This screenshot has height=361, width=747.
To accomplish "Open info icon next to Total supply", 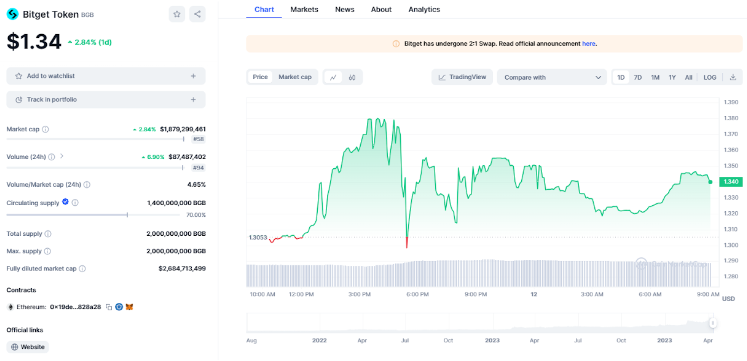I will pyautogui.click(x=48, y=234).
